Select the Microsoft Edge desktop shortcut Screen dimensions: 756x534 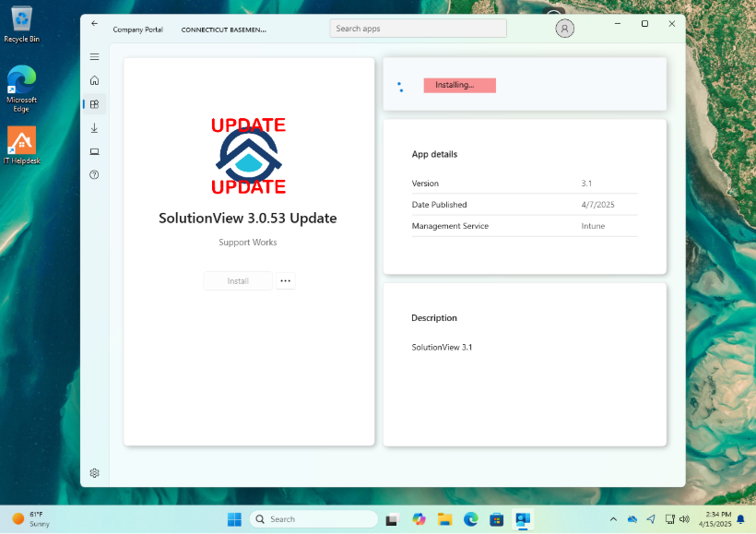point(22,89)
